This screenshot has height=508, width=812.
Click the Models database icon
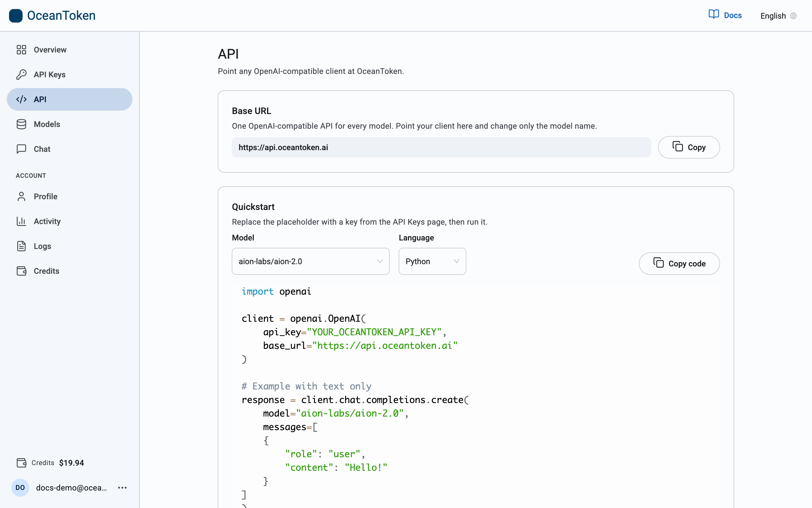pos(21,124)
